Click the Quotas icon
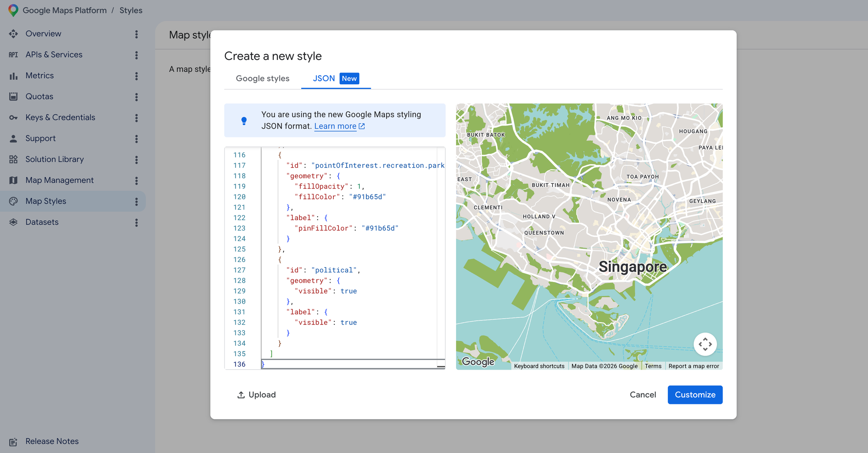 (x=13, y=96)
